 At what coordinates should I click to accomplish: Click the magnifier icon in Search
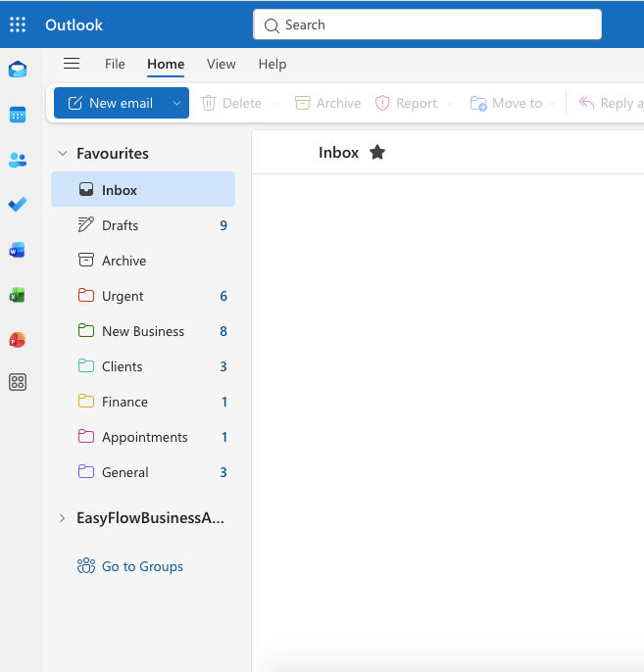click(272, 25)
